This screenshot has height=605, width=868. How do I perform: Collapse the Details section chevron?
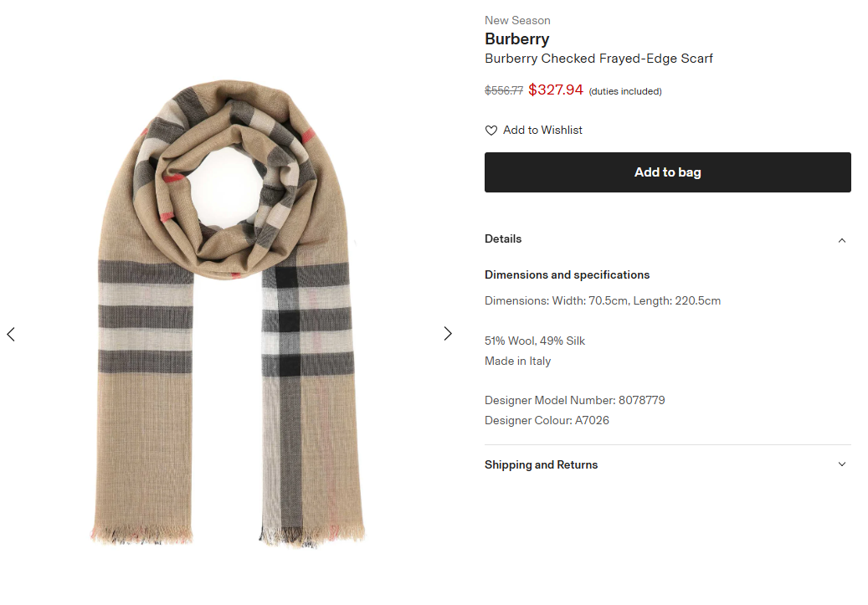(842, 240)
